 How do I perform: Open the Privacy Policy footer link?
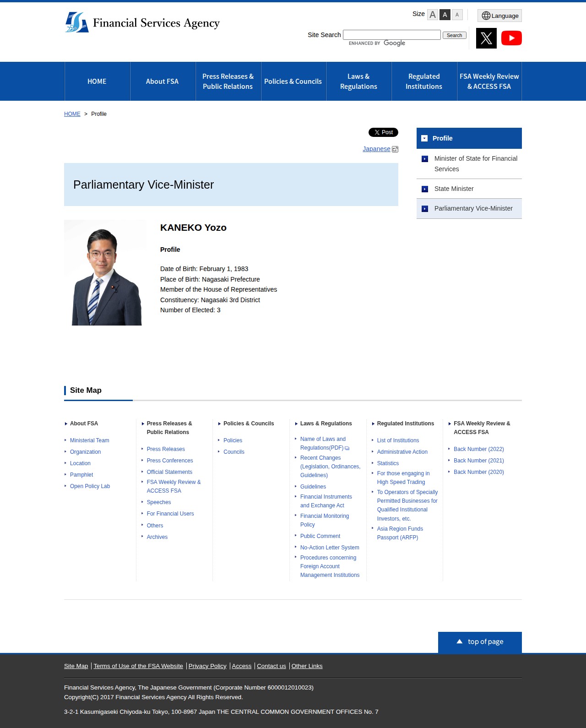(x=207, y=666)
